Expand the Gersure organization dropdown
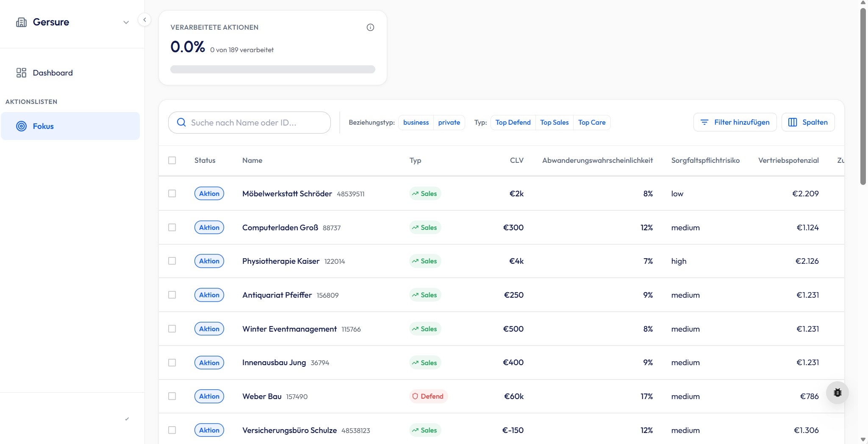Screen dimensions: 868x444 [x=126, y=22]
